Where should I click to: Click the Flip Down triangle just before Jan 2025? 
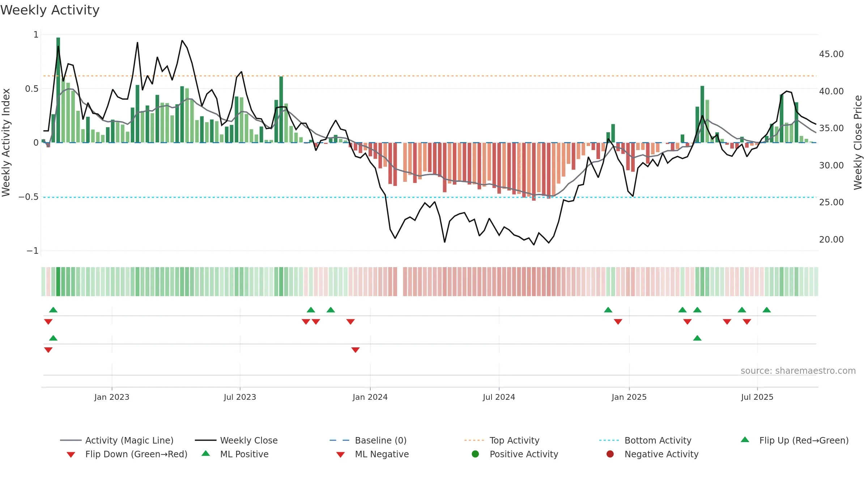click(x=618, y=322)
